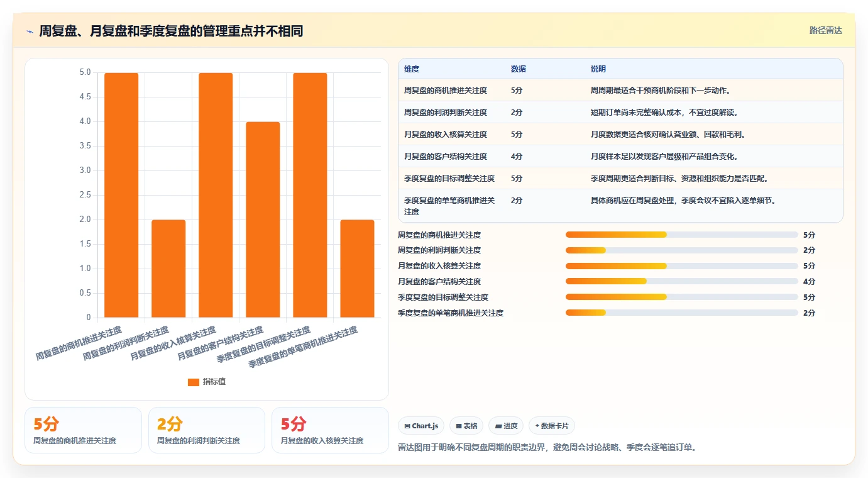Click the 路径雷达 label in header
868x478 pixels.
[x=825, y=30]
